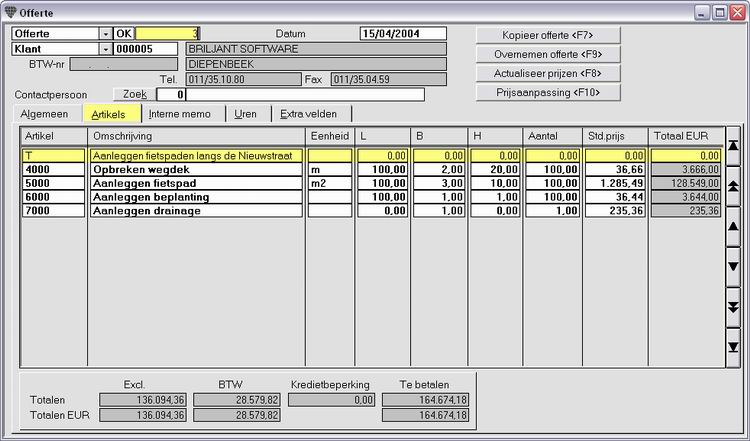This screenshot has height=441, width=750.
Task: Switch to the Algemeen tab
Action: tap(44, 114)
